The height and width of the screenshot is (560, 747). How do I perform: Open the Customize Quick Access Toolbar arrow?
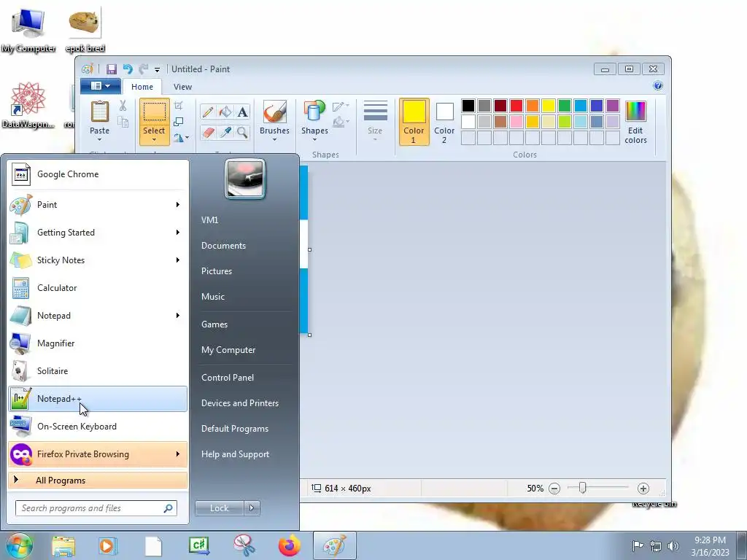pyautogui.click(x=158, y=70)
